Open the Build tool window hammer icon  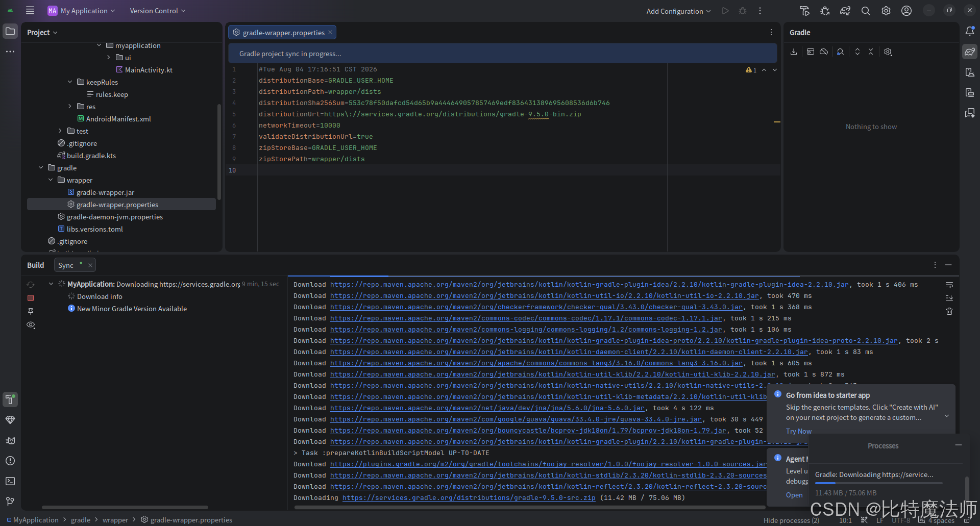10,399
